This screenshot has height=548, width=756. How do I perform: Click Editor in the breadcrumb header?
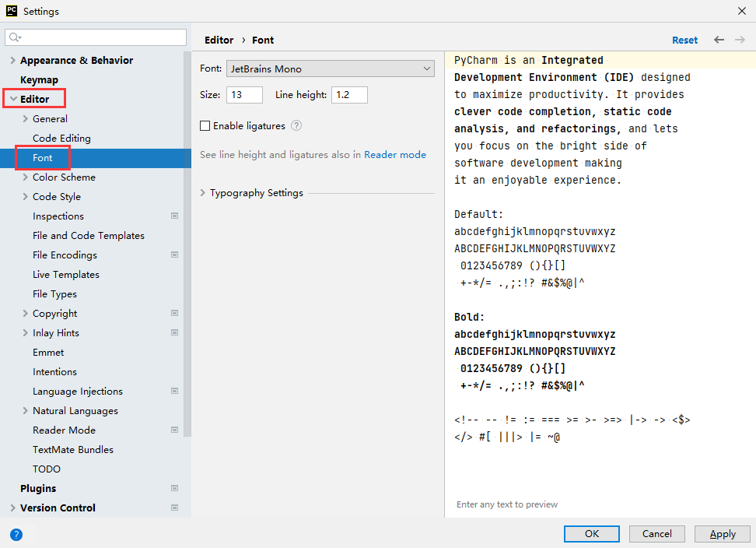(219, 40)
